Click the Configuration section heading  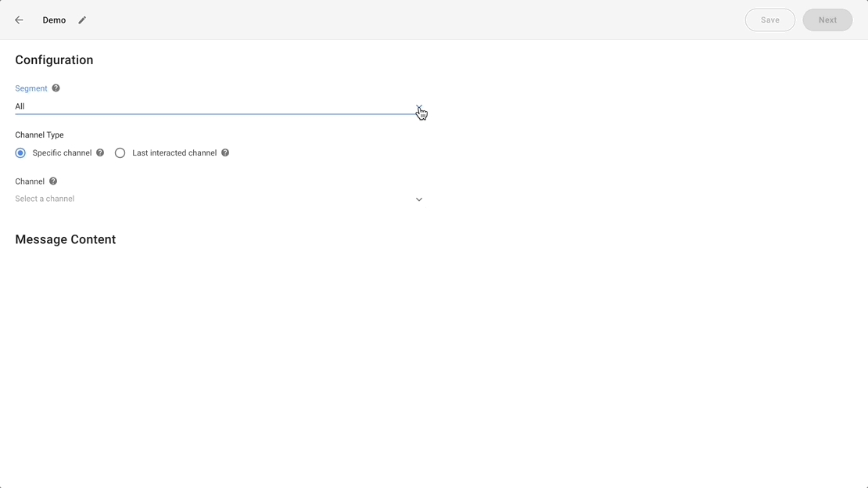coord(54,60)
